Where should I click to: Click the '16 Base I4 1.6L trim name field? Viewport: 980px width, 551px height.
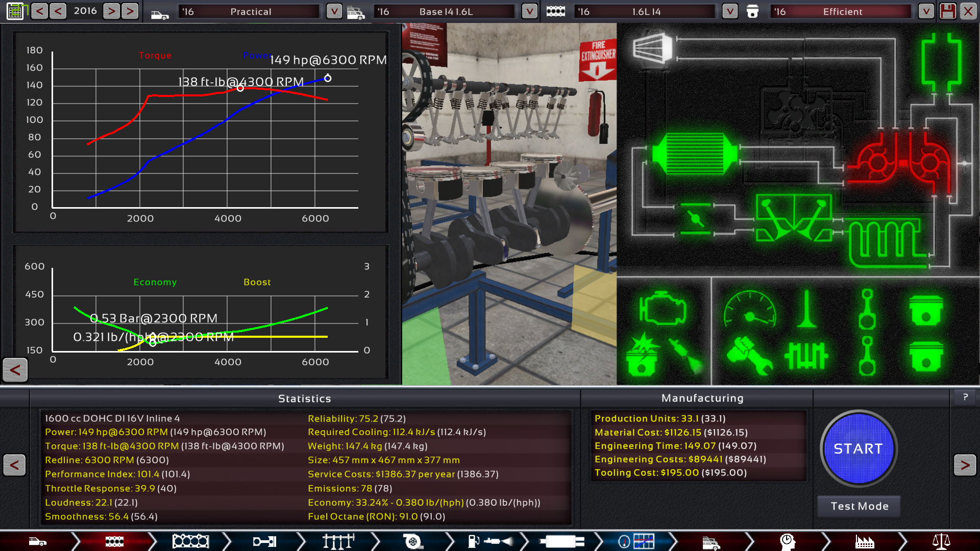445,11
